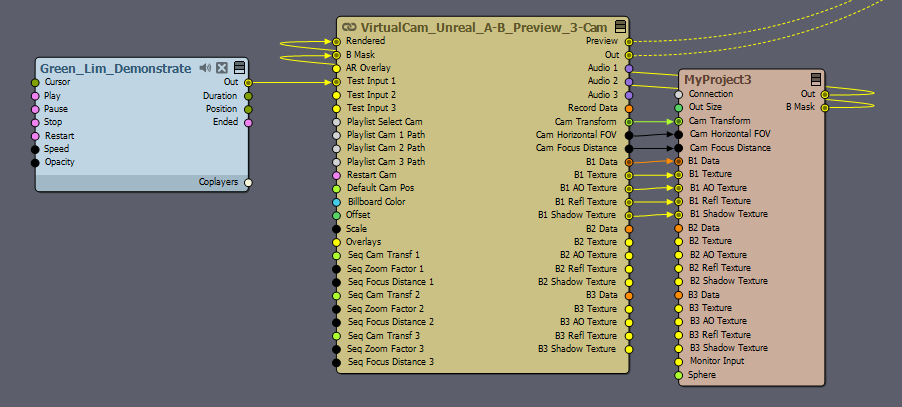Click MyProject3 B Mask output pin
Screen dimensions: 902x407
824,107
